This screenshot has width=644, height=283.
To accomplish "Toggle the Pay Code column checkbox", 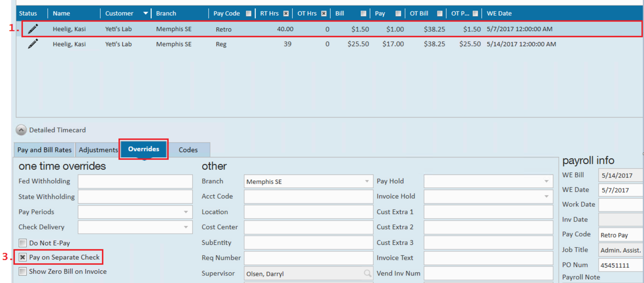I will coord(248,13).
